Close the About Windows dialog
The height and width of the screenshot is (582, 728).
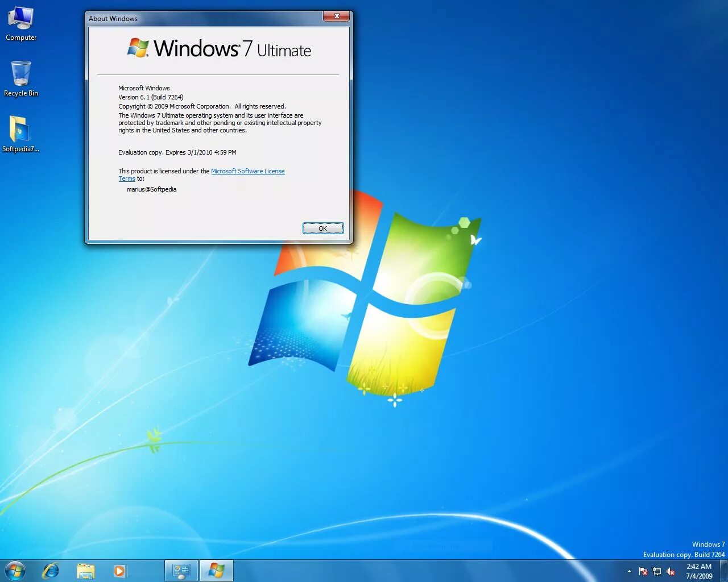click(337, 16)
